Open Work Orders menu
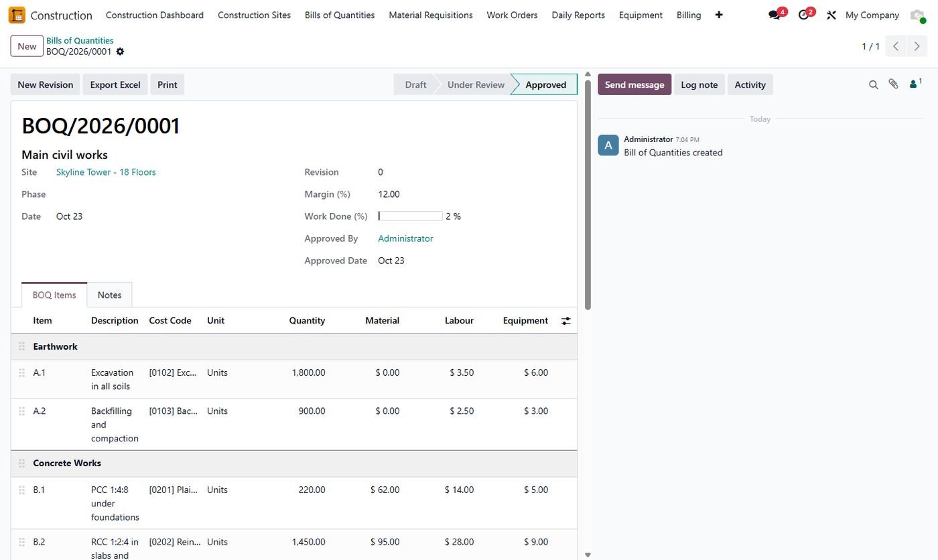Image resolution: width=938 pixels, height=560 pixels. pos(512,15)
